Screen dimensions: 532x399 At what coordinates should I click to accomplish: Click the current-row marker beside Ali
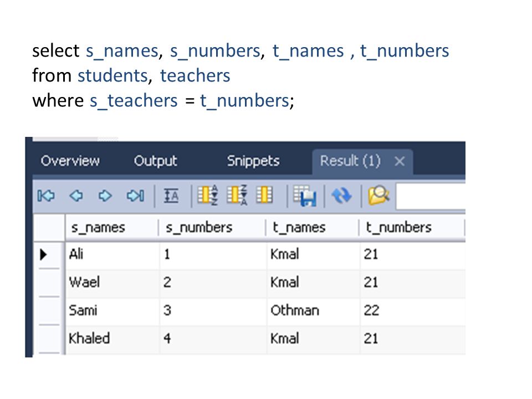coord(43,254)
